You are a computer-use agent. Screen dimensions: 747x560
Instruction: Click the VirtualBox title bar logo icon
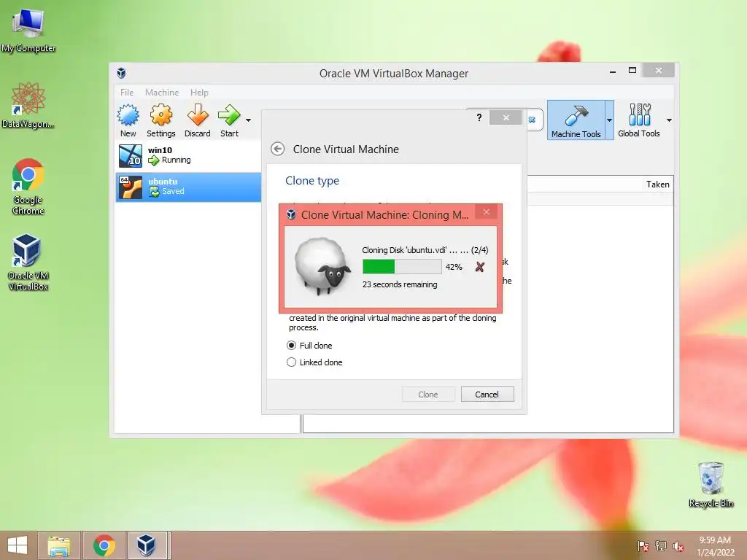(x=122, y=73)
